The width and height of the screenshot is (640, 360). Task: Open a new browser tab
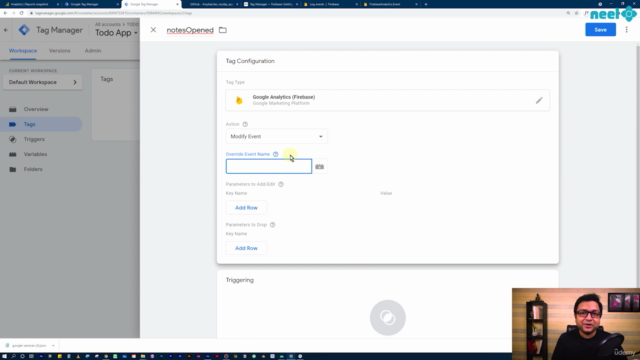coord(426,4)
